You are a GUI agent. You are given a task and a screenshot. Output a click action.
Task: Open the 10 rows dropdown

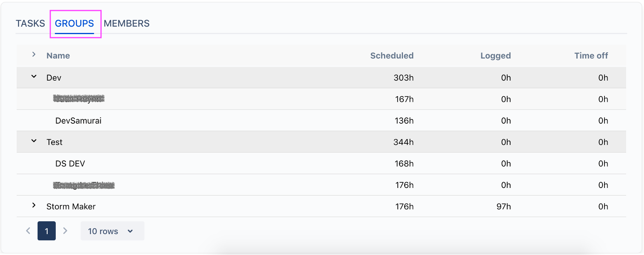(112, 231)
